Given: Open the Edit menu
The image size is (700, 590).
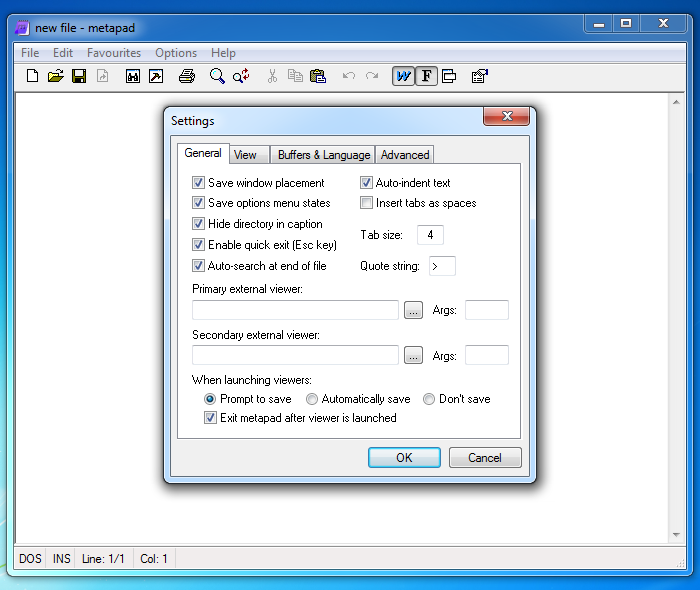Looking at the screenshot, I should pos(62,53).
